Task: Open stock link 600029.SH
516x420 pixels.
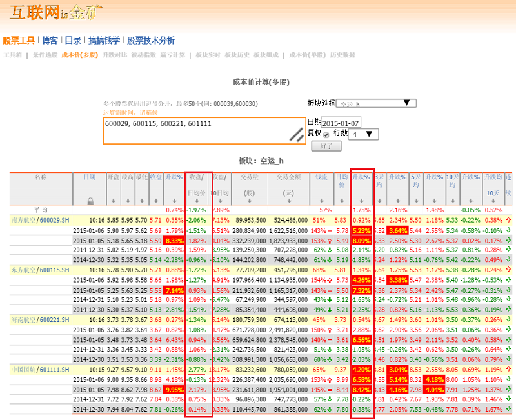Action: (54, 220)
